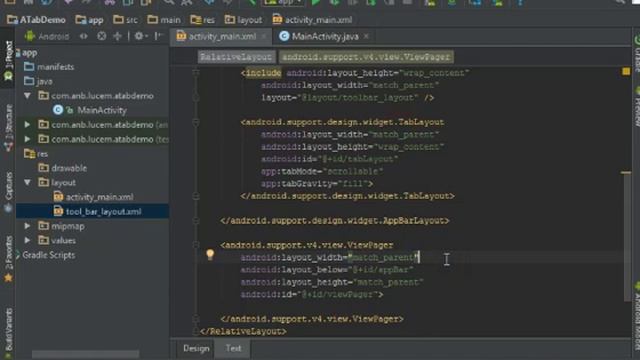The image size is (640, 360).
Task: Click the yellow lightbulb quick-fix icon
Action: [210, 255]
